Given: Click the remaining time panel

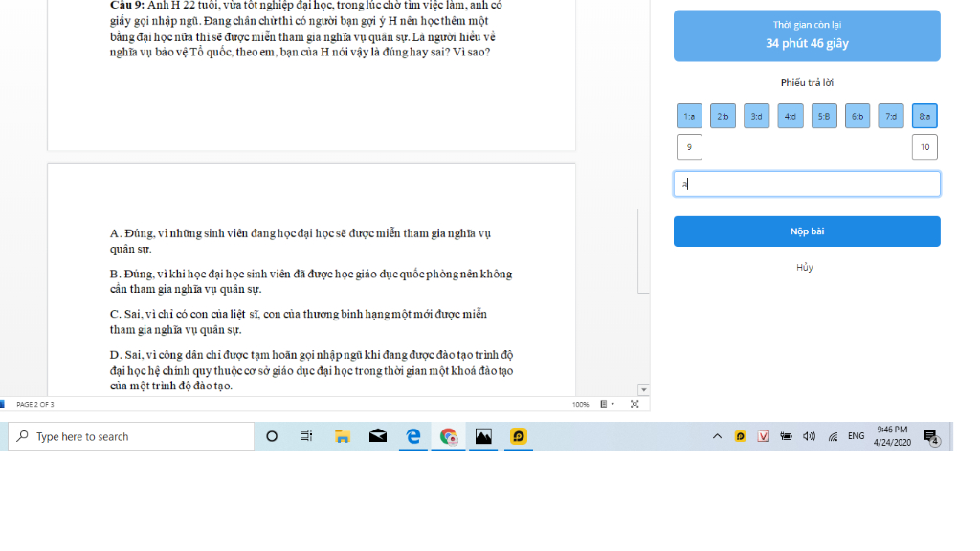Looking at the screenshot, I should coord(806,35).
